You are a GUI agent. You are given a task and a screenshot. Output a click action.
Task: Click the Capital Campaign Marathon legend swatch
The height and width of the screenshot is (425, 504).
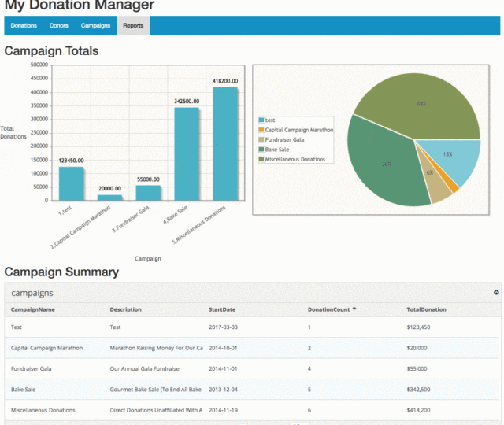pyautogui.click(x=261, y=130)
